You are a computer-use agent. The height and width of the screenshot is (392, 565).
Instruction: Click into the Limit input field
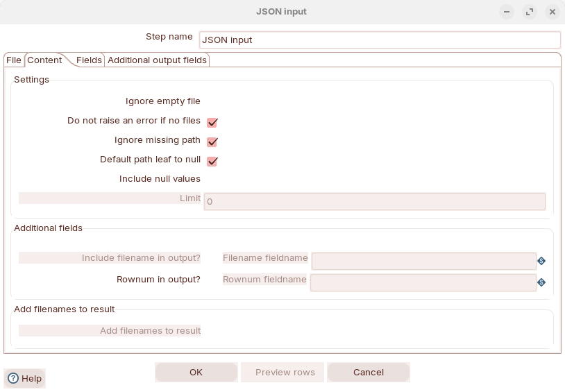(374, 202)
